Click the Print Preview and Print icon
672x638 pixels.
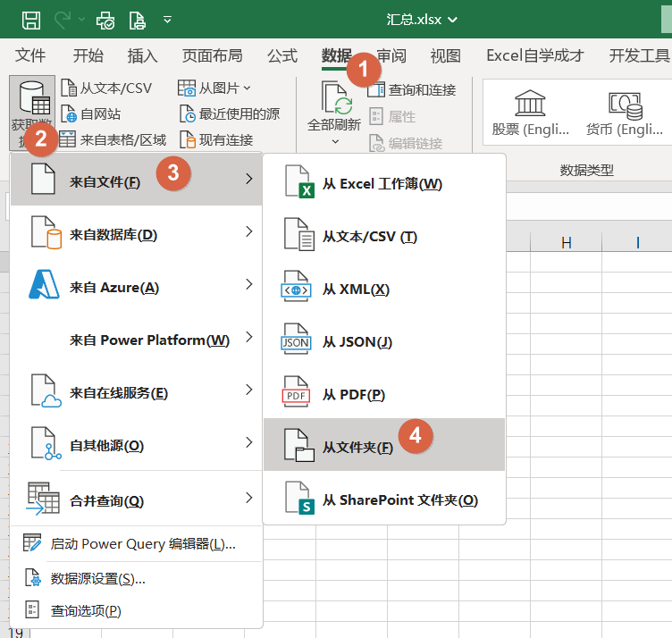(x=105, y=21)
